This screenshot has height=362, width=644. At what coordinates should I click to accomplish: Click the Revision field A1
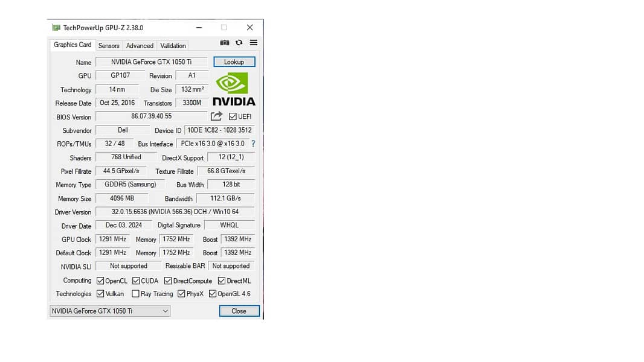click(192, 75)
